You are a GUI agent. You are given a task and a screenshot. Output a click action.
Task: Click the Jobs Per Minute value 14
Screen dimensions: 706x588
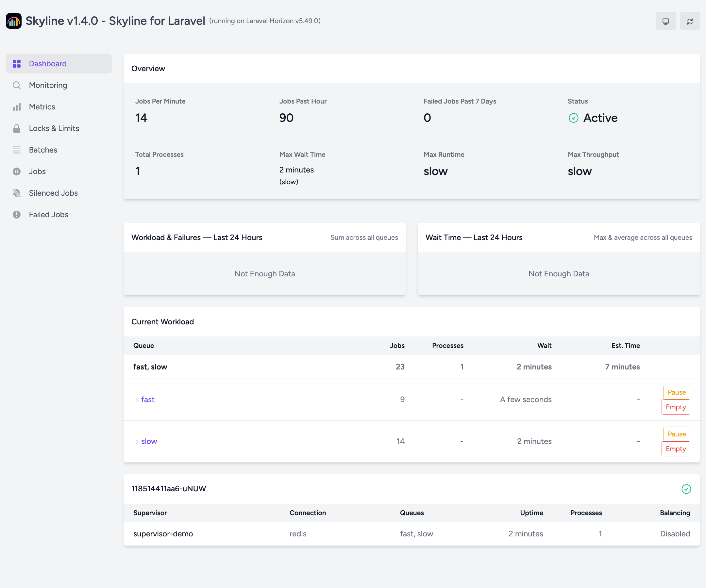[x=141, y=118]
